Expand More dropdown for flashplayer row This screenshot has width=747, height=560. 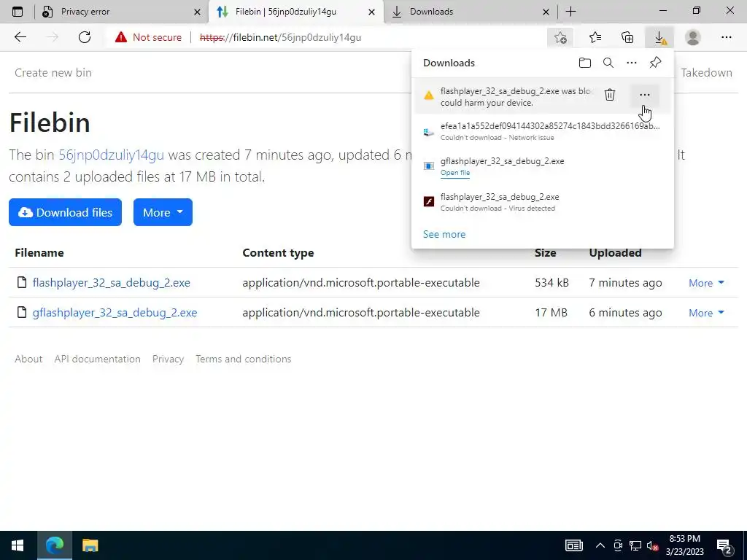[x=706, y=283]
